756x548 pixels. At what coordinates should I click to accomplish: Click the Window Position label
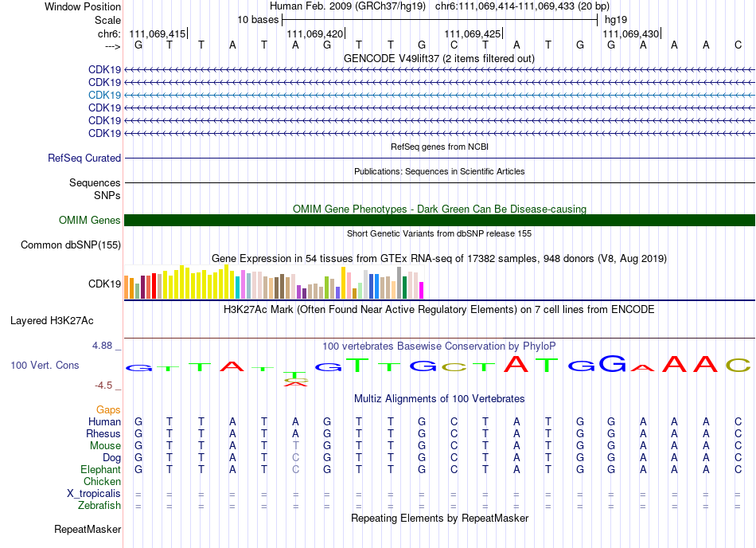(x=83, y=6)
